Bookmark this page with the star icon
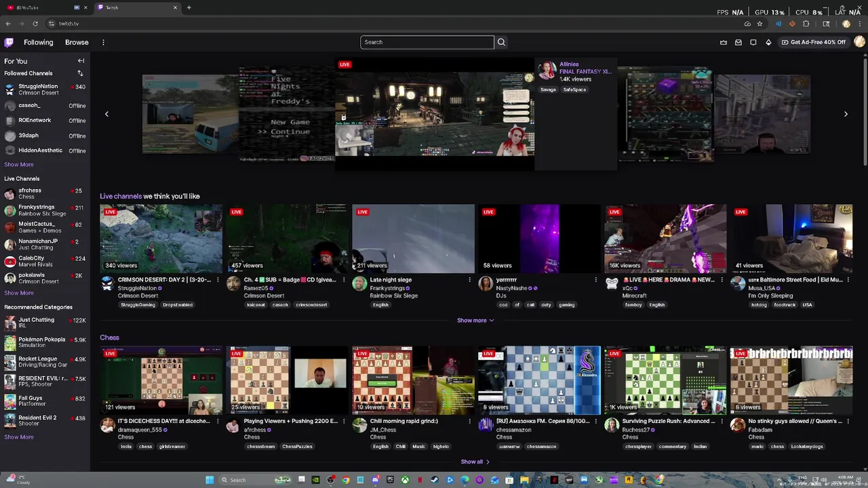This screenshot has height=488, width=868. (759, 24)
